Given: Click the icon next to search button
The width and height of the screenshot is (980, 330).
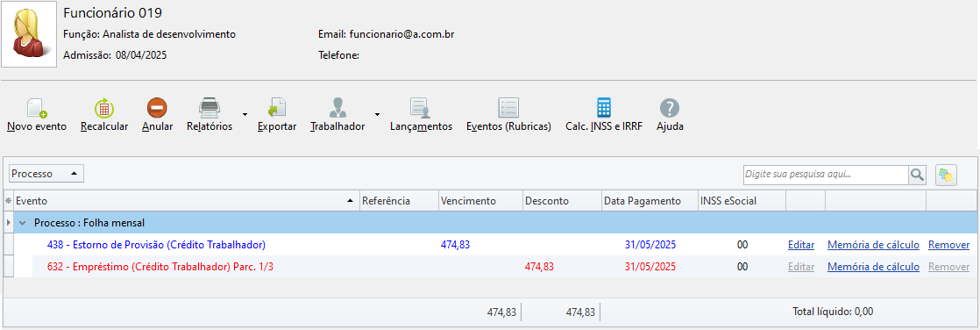Looking at the screenshot, I should pyautogui.click(x=946, y=175).
